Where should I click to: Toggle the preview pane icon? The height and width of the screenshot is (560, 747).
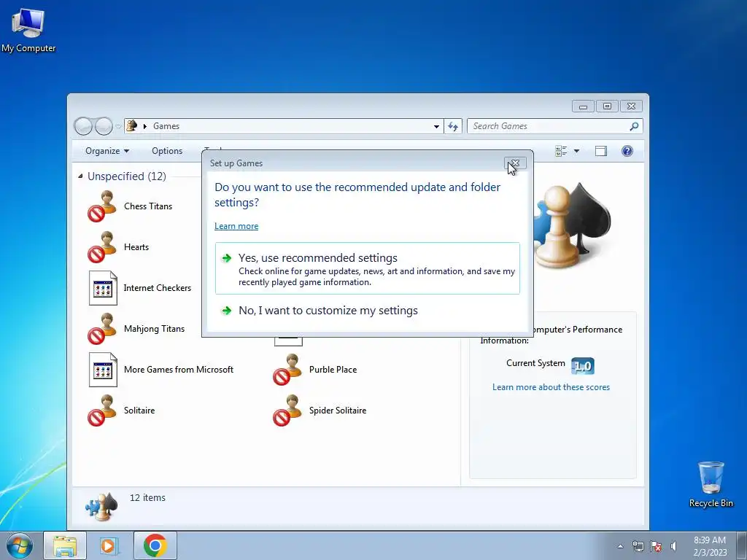[601, 151]
